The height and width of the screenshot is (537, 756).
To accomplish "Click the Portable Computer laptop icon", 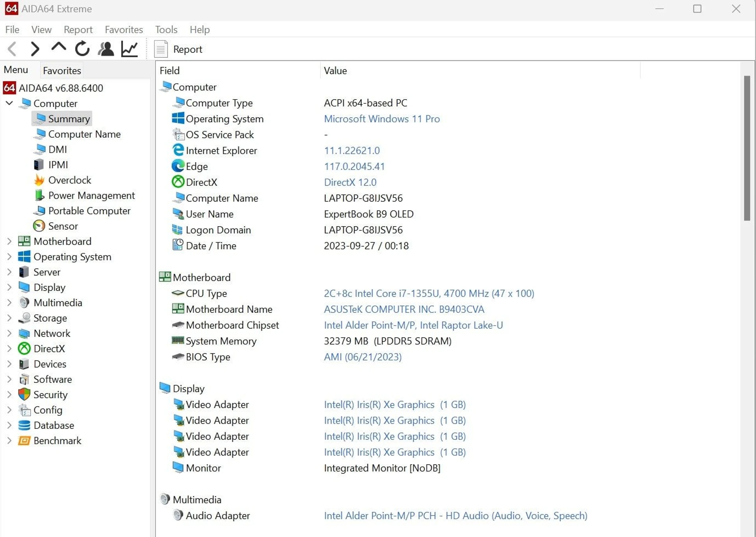I will [x=39, y=211].
